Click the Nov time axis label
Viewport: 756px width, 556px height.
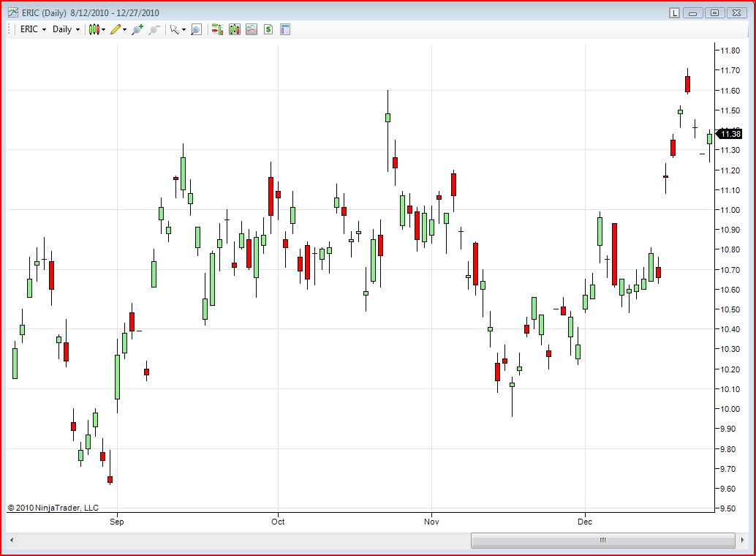[431, 521]
